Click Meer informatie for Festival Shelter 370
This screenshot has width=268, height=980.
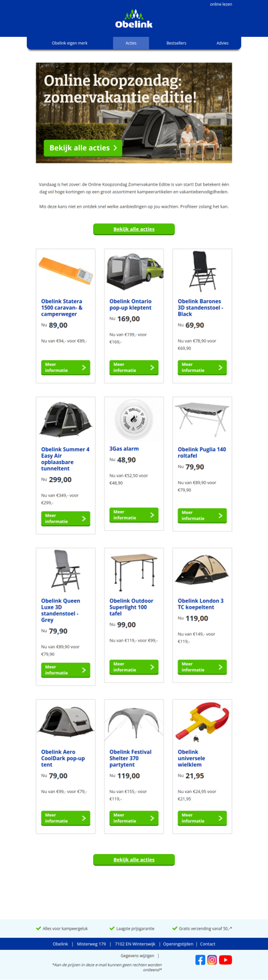[134, 818]
